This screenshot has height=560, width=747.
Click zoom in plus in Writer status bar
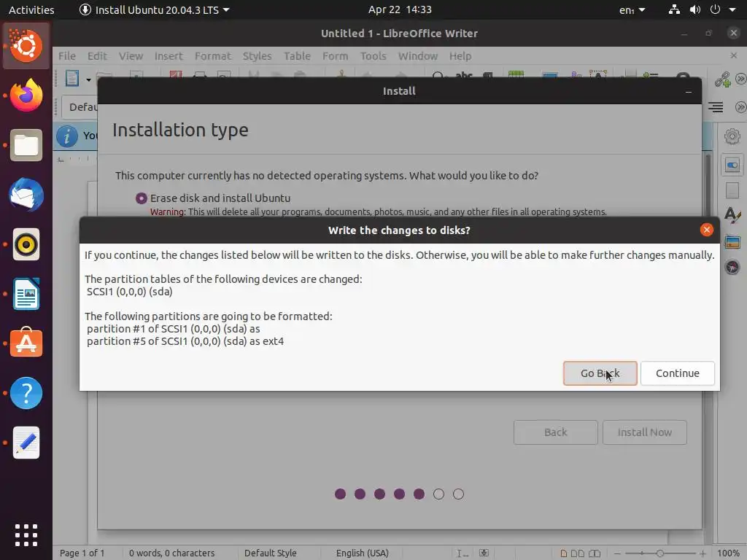703,553
